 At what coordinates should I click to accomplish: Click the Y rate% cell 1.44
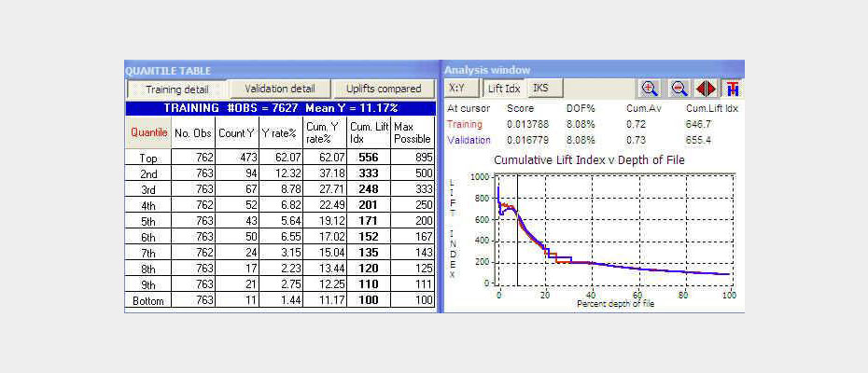pyautogui.click(x=281, y=300)
